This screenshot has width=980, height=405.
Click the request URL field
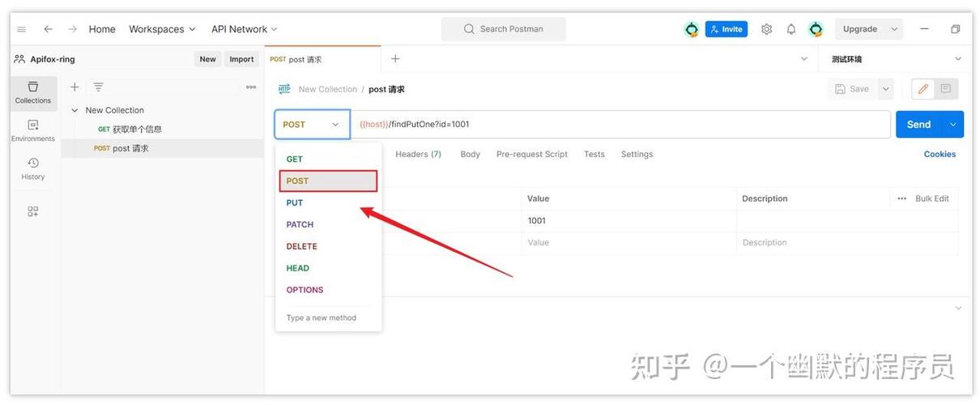[x=620, y=125]
